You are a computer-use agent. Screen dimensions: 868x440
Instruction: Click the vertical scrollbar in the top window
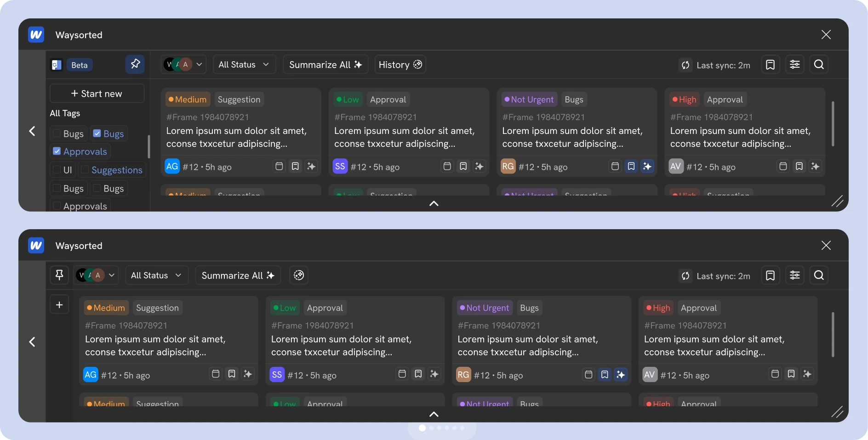pos(833,124)
